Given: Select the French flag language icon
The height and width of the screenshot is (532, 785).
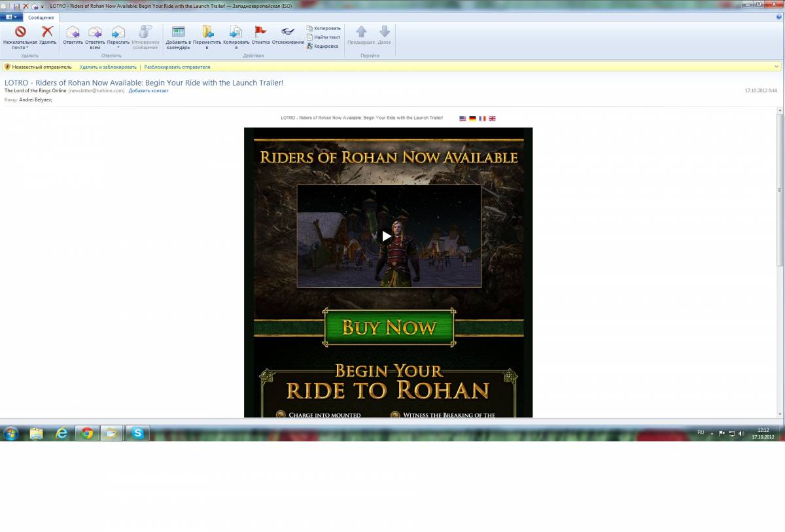Looking at the screenshot, I should pyautogui.click(x=482, y=118).
